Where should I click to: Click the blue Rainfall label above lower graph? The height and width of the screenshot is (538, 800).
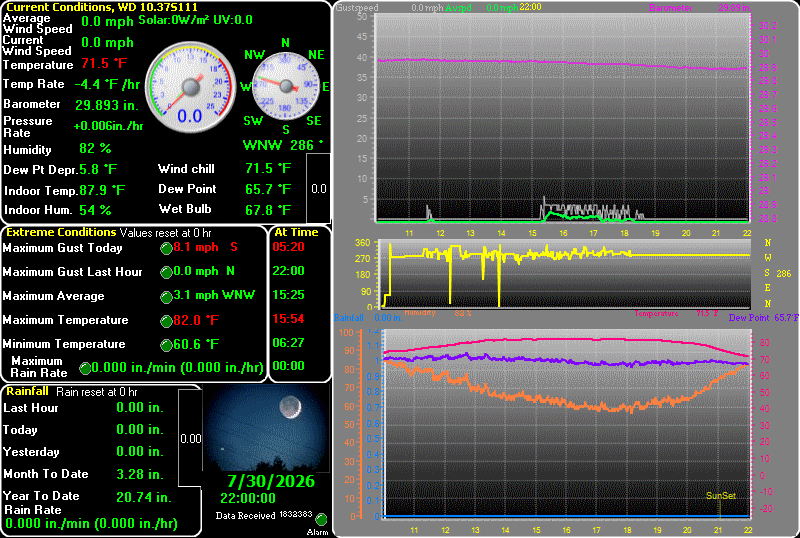(x=348, y=318)
